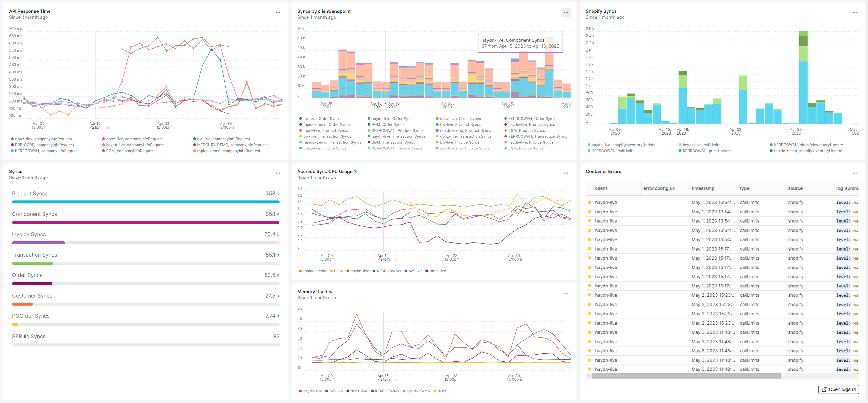The image size is (868, 403).
Task: Toggle KERRCOWAN series in Memory Used legend
Action: (387, 391)
